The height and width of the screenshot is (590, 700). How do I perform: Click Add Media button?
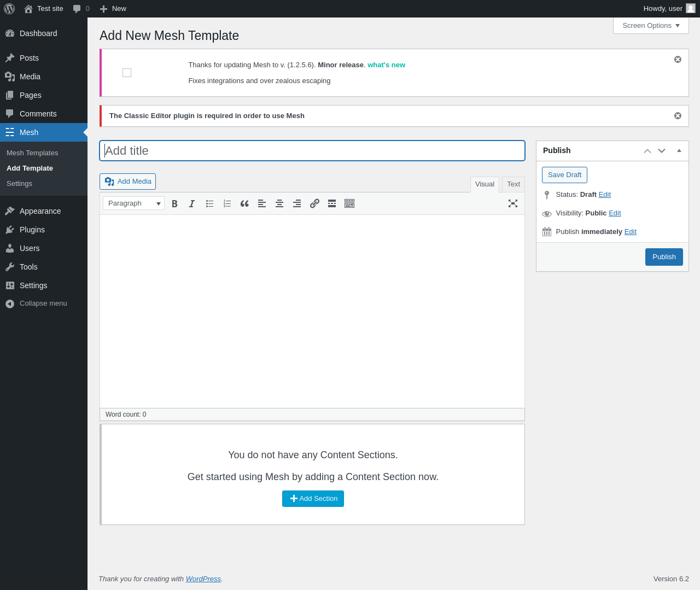coord(127,182)
